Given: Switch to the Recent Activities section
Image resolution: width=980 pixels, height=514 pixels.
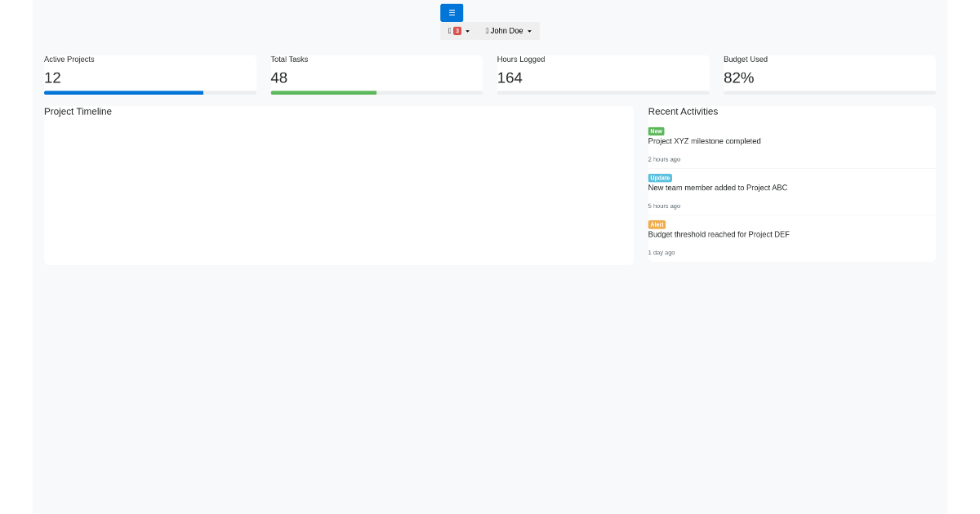Looking at the screenshot, I should (683, 112).
